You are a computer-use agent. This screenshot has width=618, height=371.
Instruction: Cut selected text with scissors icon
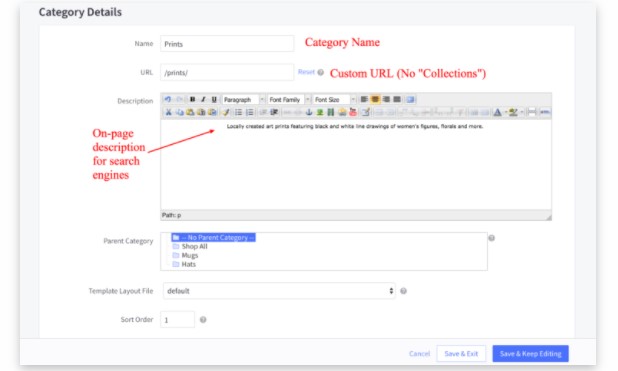(168, 112)
